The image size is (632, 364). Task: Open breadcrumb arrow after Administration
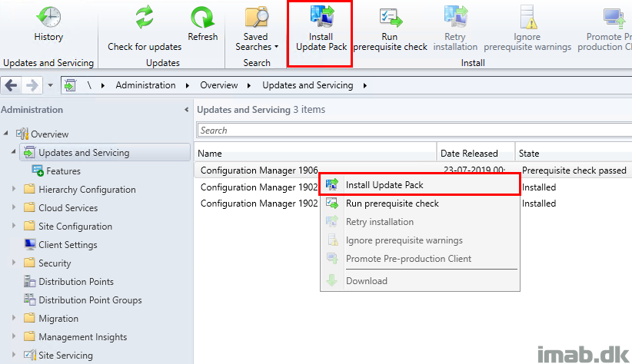pos(188,85)
